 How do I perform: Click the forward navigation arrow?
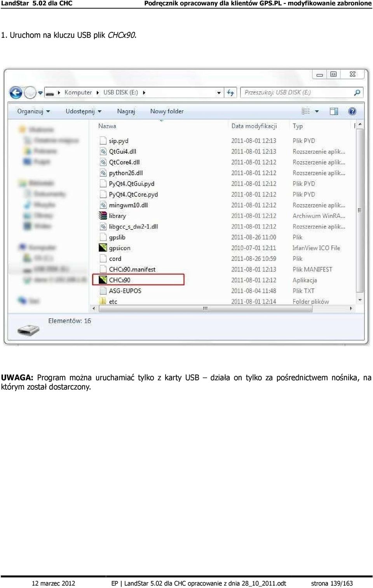click(30, 93)
